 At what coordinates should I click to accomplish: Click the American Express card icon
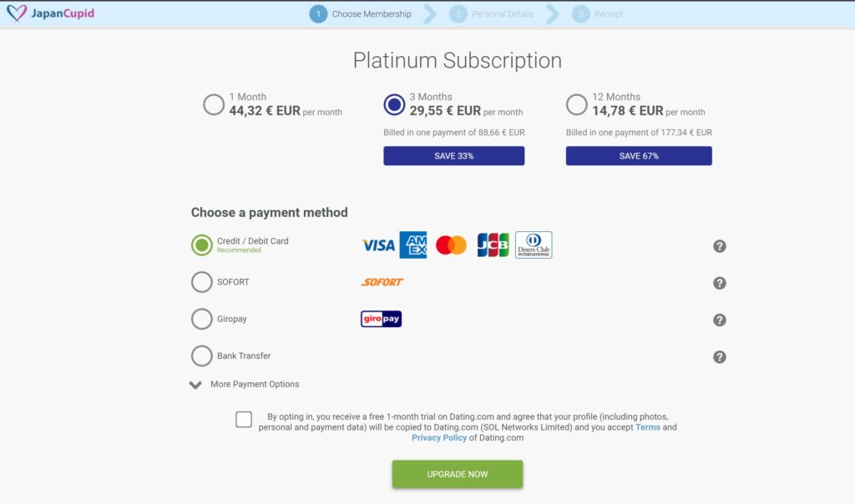[413, 245]
